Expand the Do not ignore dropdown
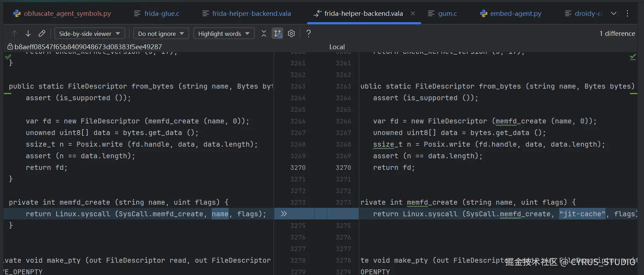This screenshot has width=644, height=275. [161, 33]
